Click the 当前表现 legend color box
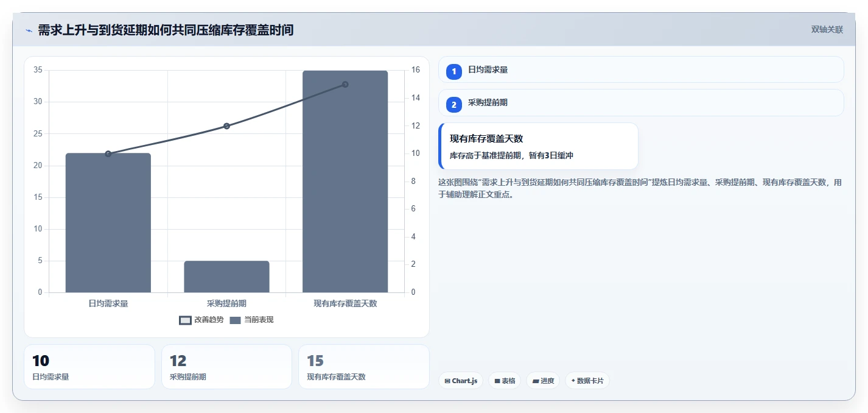868x413 pixels. [236, 320]
